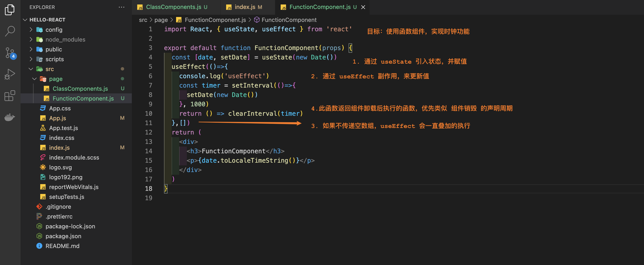Click the 'react' import string on line 1

pos(339,29)
